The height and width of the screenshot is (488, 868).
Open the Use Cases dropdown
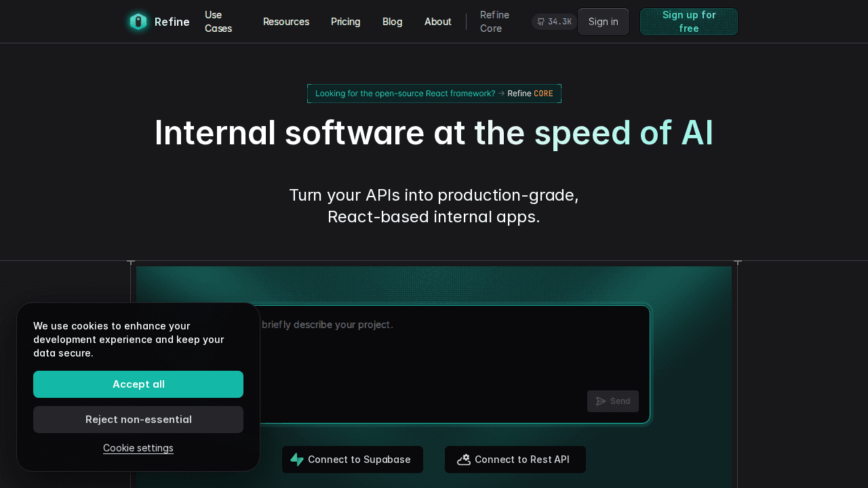(218, 21)
